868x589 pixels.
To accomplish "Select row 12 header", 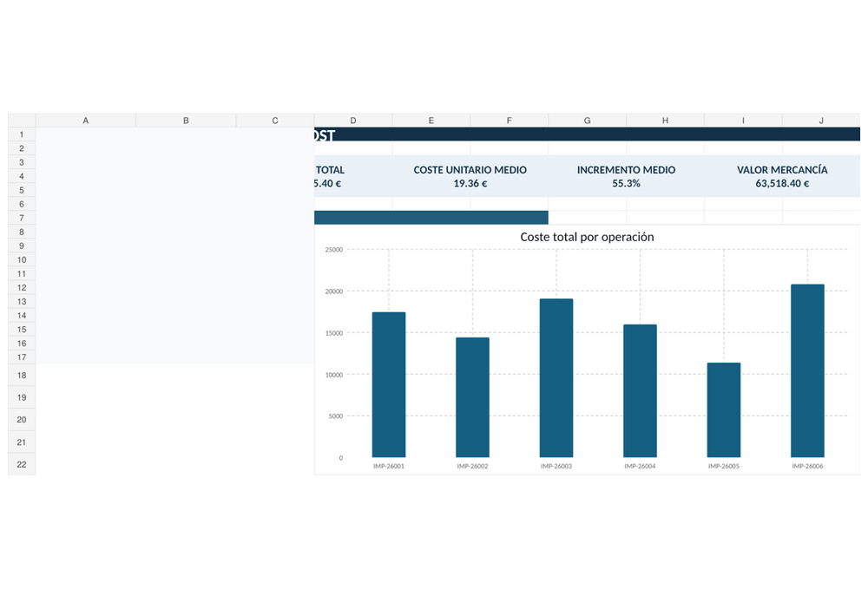I will (x=22, y=288).
